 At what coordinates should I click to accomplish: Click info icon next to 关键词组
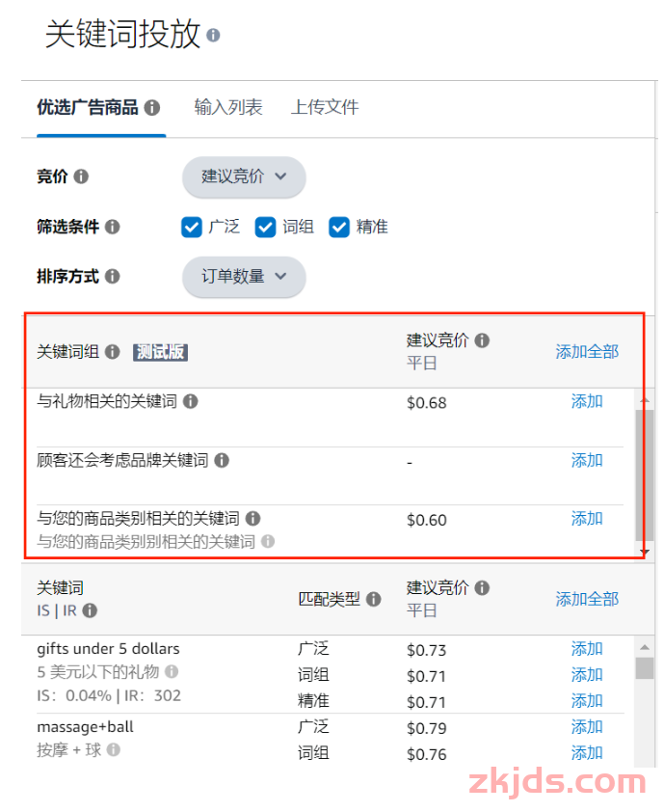point(113,352)
